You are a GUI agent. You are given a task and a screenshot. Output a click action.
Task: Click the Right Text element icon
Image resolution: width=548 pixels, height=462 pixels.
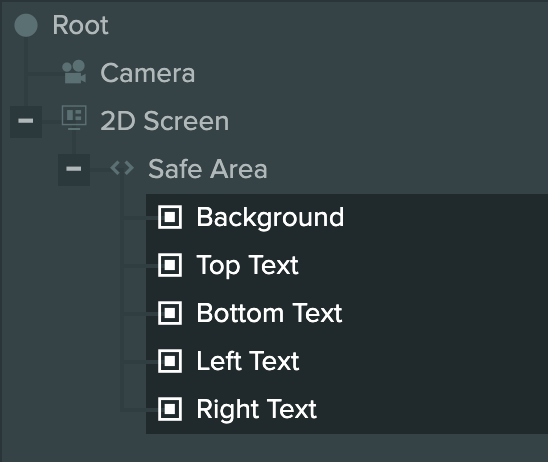170,409
